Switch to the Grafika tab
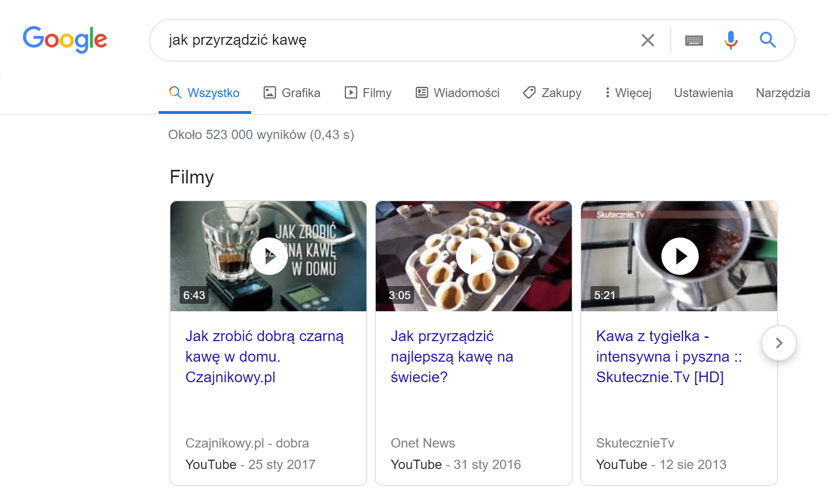Viewport: 829px width, 504px height. coord(292,93)
